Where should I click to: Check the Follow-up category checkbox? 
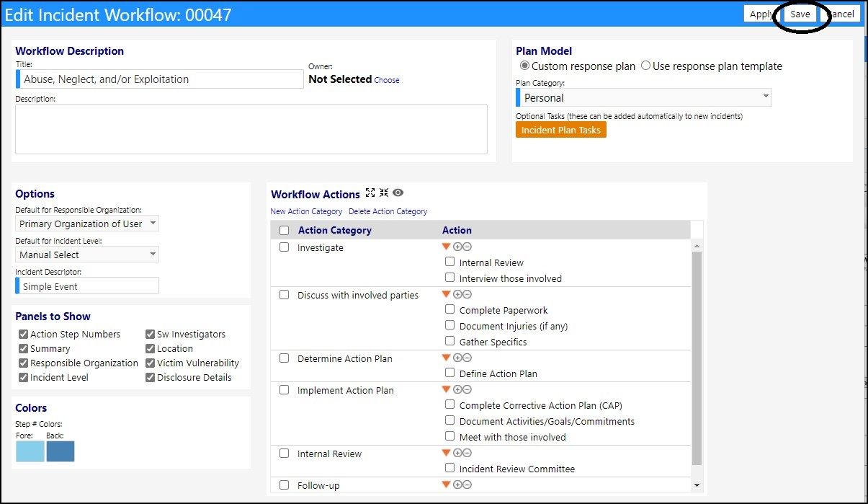click(284, 485)
